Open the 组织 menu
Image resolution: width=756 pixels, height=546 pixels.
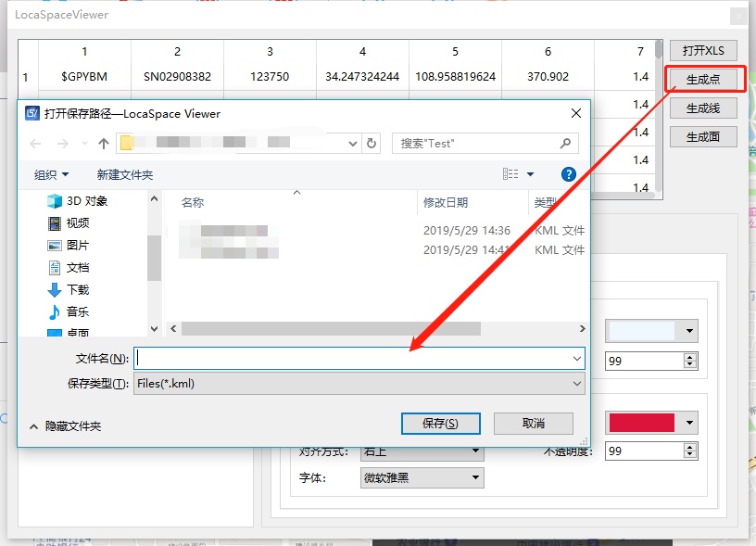coord(51,174)
